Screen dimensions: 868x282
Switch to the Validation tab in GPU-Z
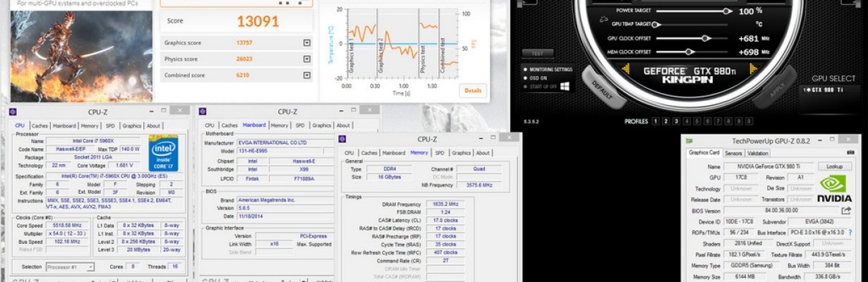(757, 152)
